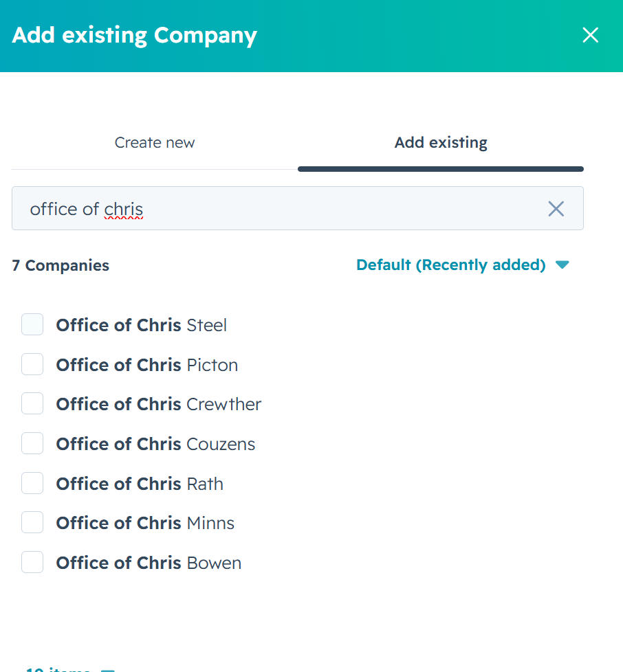Select the Office of Chris Steel label
Screen dimensions: 623x672
(141, 325)
